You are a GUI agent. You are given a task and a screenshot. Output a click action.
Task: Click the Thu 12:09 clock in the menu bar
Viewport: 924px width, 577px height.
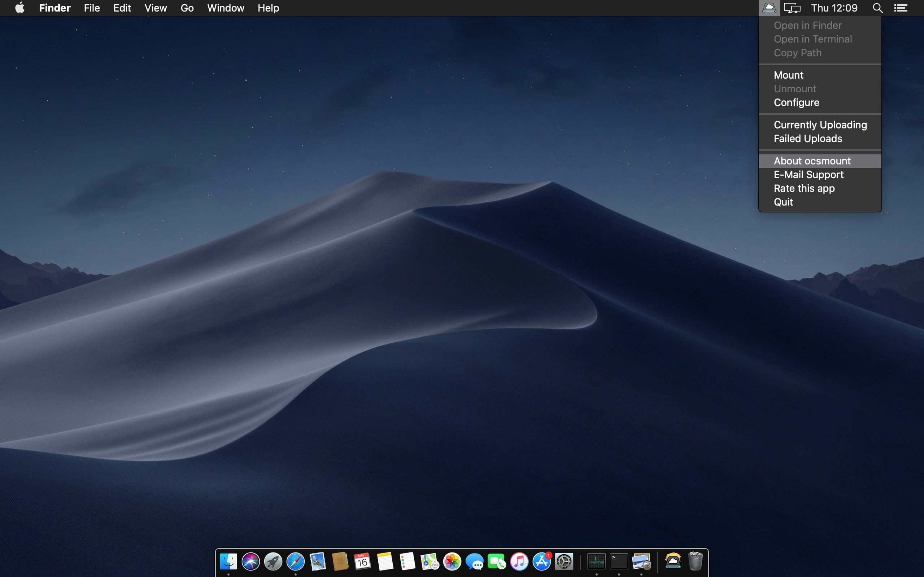pyautogui.click(x=834, y=8)
